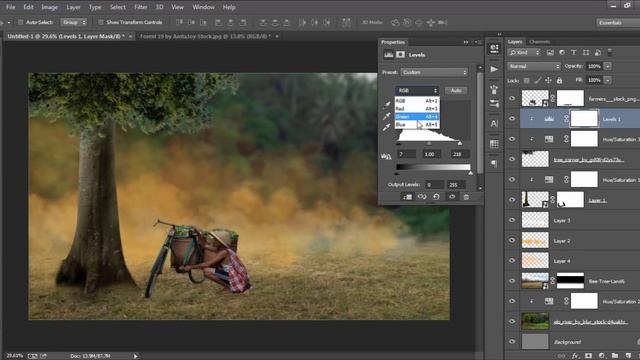Click the layer mask icon in Properties header

point(400,55)
